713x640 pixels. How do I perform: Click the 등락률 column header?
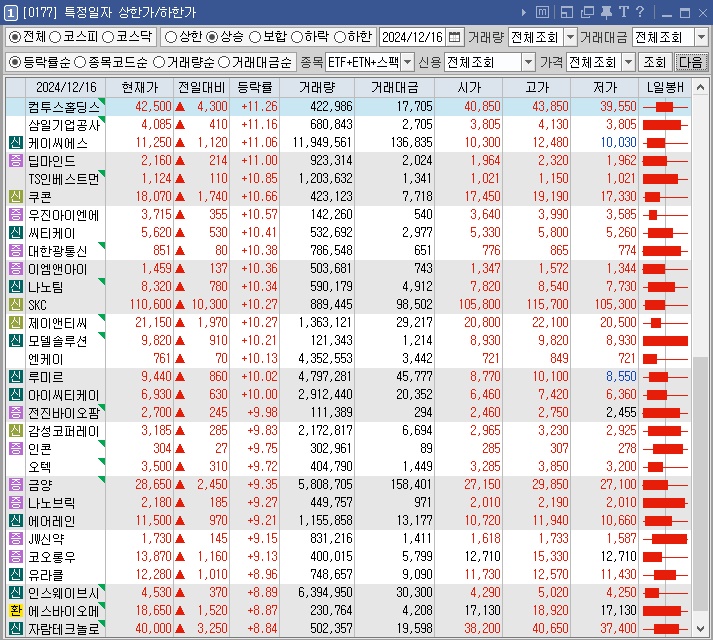click(x=255, y=87)
